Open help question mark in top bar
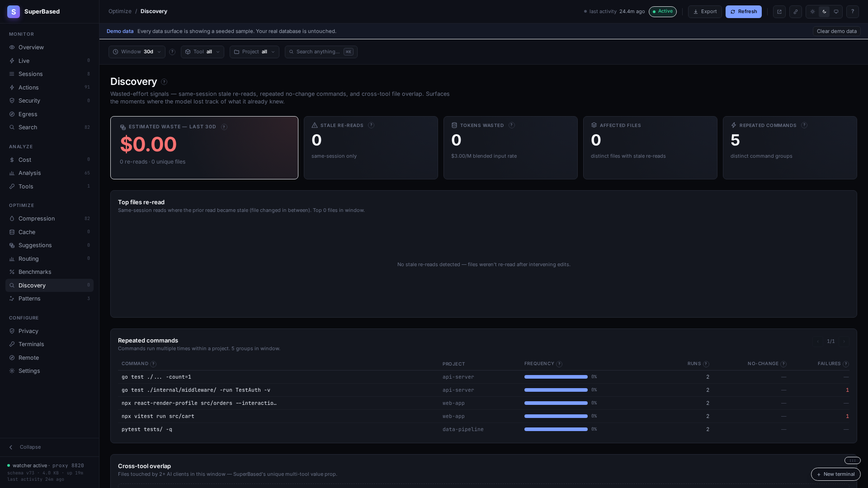 pos(852,12)
